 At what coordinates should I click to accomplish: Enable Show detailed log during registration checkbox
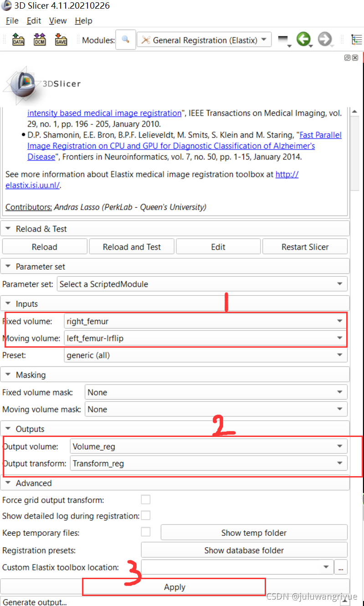pos(146,515)
